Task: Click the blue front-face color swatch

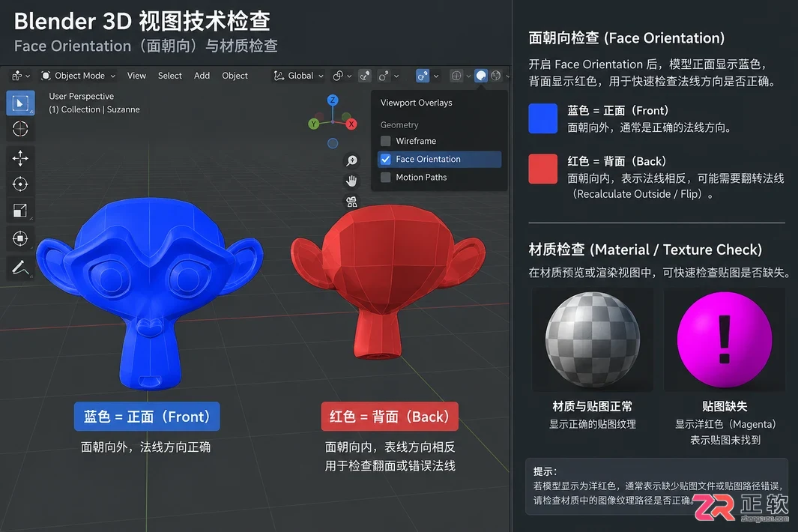Action: click(542, 118)
